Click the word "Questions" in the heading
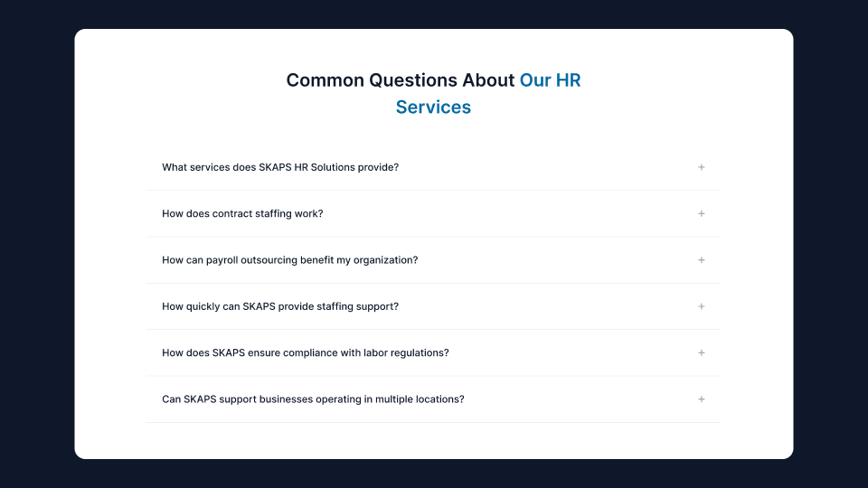 point(413,80)
